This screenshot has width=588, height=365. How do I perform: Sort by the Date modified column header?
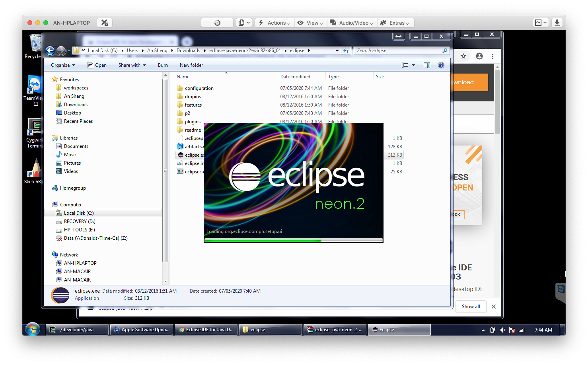tap(302, 77)
